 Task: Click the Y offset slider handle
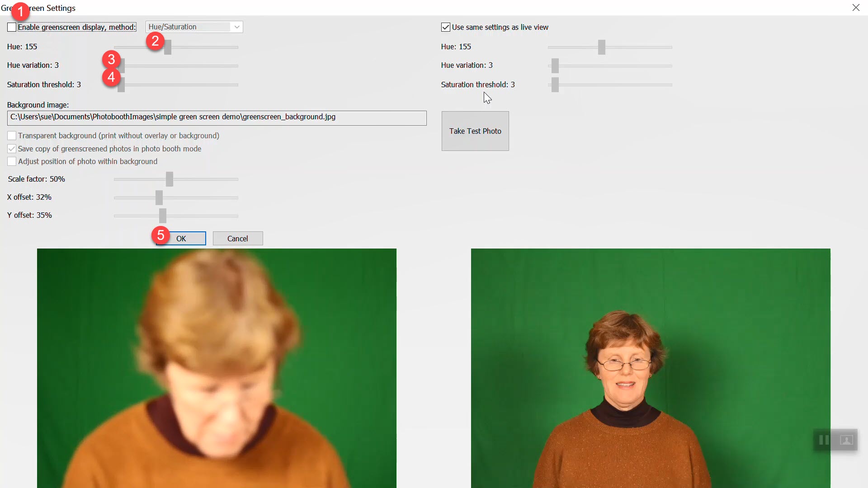pos(163,216)
